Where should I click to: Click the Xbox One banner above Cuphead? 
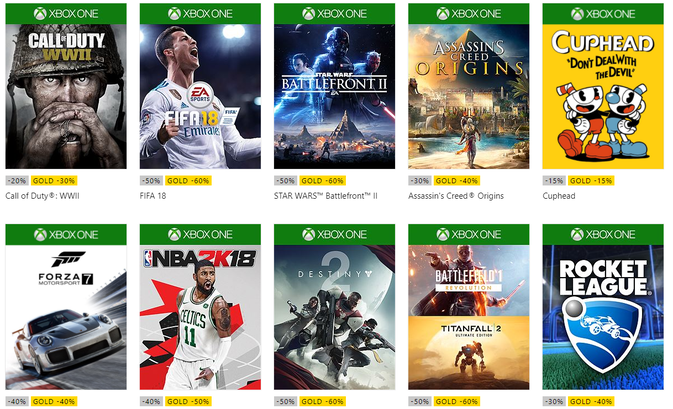[x=603, y=14]
